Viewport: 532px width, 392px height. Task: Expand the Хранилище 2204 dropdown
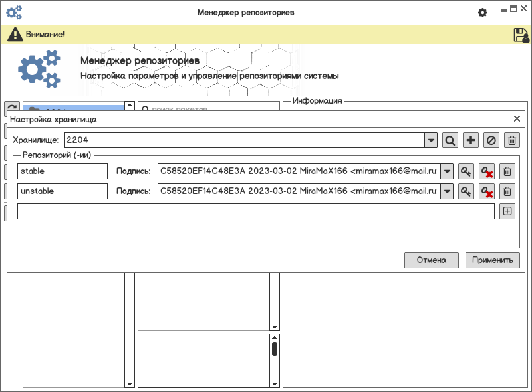431,140
